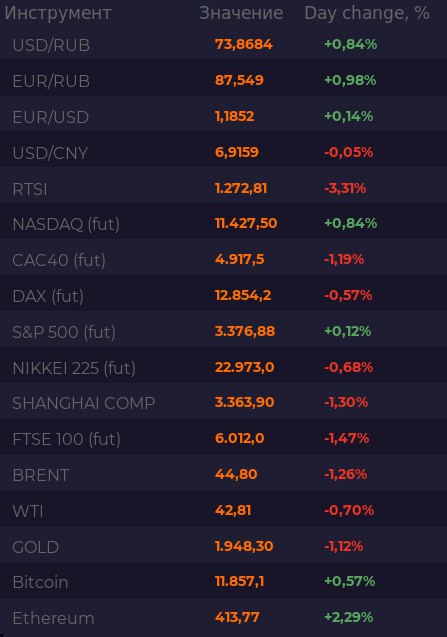Select the RTSI index row

coord(224,189)
